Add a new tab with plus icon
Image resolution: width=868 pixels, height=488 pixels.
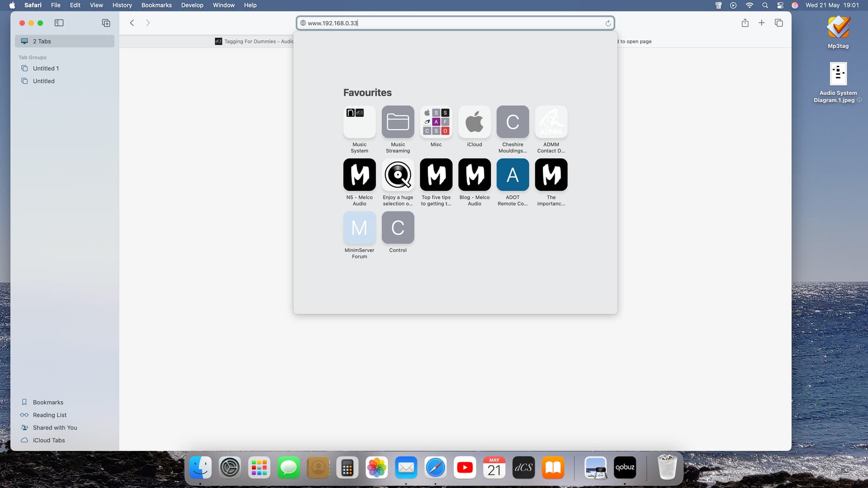762,23
